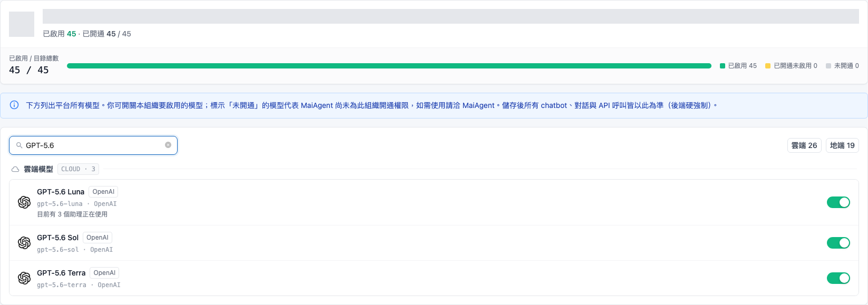Screen dimensions: 868x305
Task: Click the gpt-5.6-luna identifier text
Action: tap(60, 204)
